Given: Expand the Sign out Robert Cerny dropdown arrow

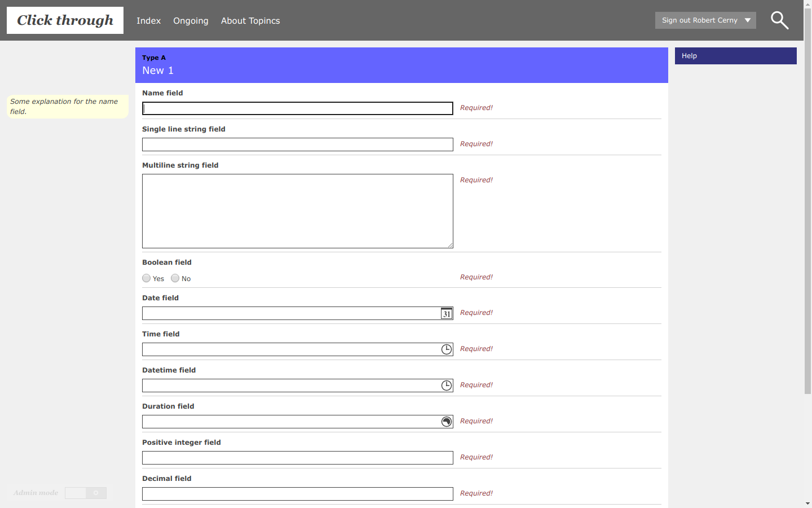Looking at the screenshot, I should [748, 20].
